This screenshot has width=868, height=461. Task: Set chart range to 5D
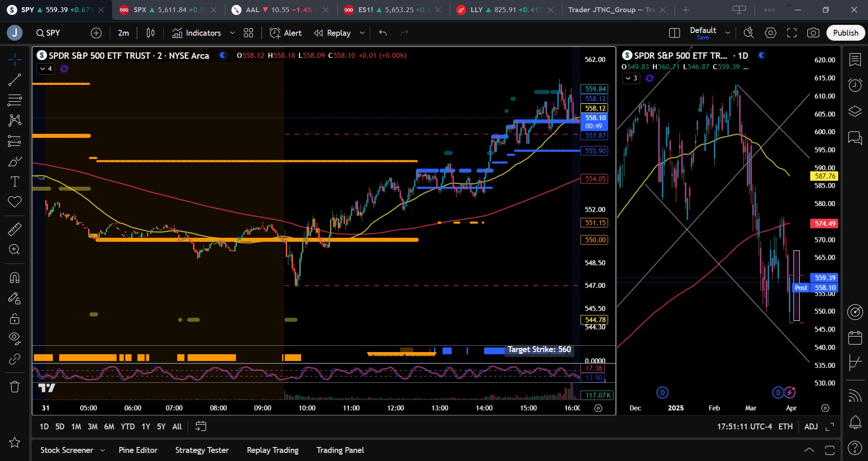(60, 427)
